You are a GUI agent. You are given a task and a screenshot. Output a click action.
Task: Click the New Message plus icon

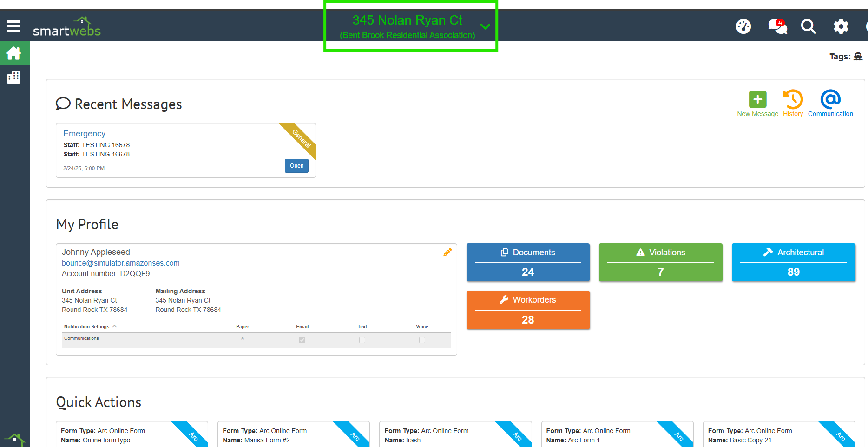point(757,99)
